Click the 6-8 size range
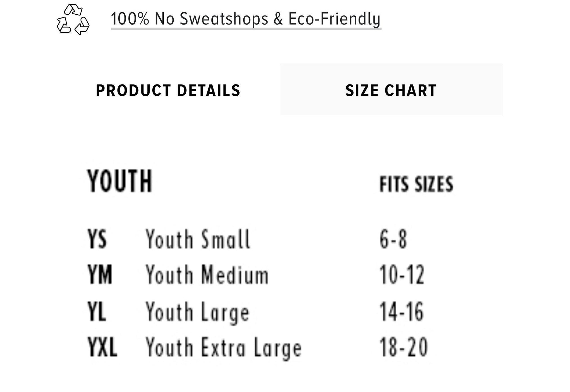The width and height of the screenshot is (570, 392). [x=393, y=239]
